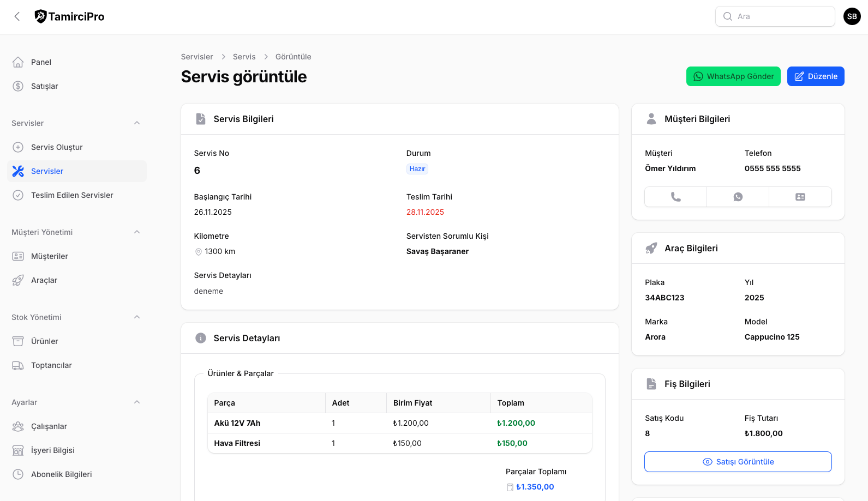The width and height of the screenshot is (868, 501).
Task: Click the TamirciPro logo
Action: click(x=70, y=16)
